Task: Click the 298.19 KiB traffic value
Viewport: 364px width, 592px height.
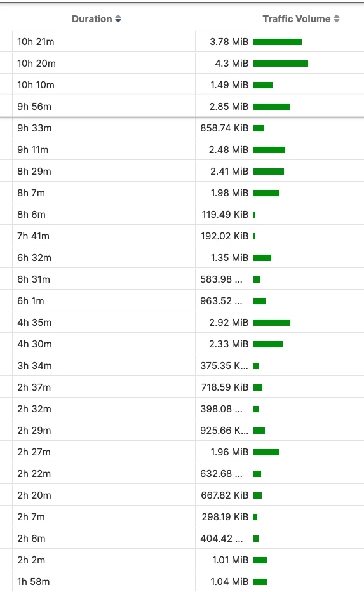Action: pos(225,517)
